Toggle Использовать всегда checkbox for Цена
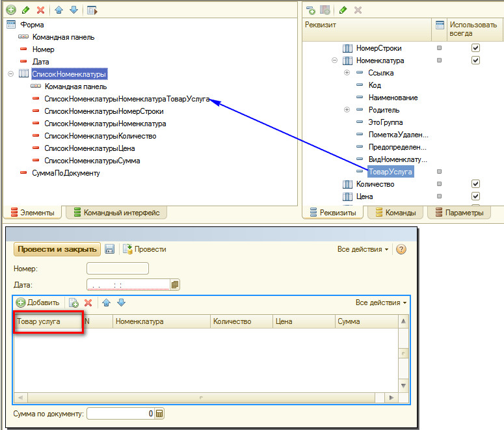Image resolution: width=504 pixels, height=430 pixels. [x=475, y=196]
